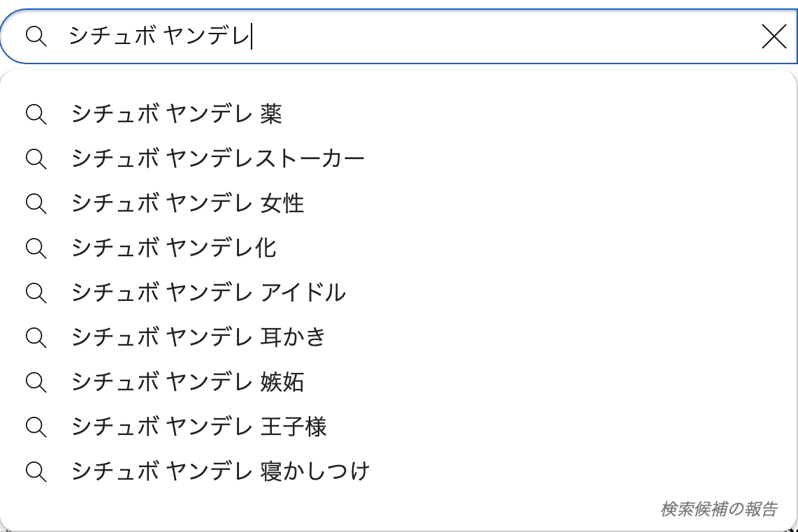Image resolution: width=798 pixels, height=532 pixels.
Task: Select "シチュボ ヤンデレ 寝かしつけ" suggestion
Action: [x=220, y=471]
